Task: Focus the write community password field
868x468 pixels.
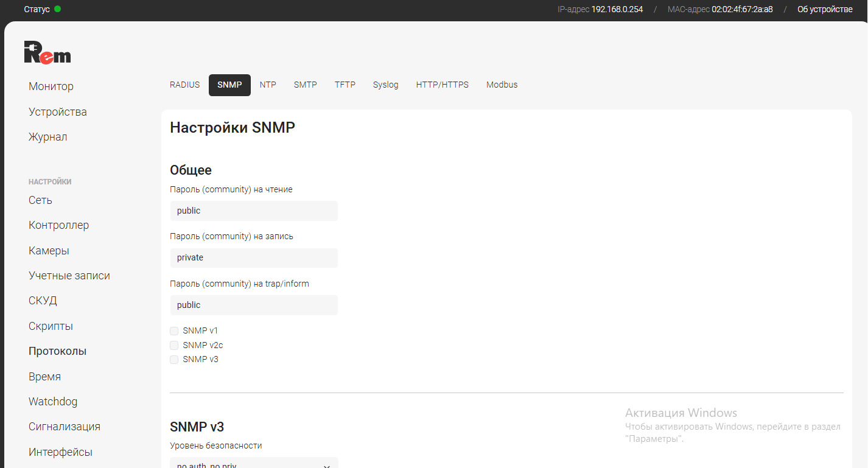Action: point(253,258)
